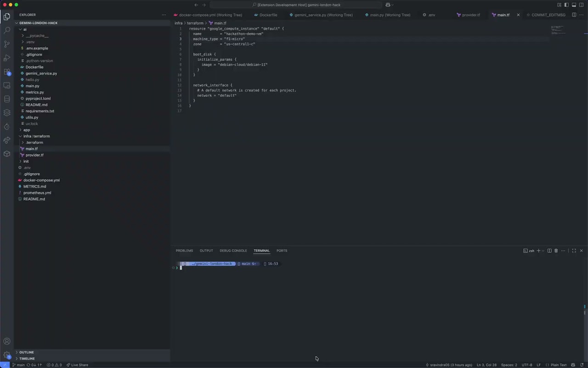Open the Remote Explorer icon
The width and height of the screenshot is (588, 368).
coord(7,85)
